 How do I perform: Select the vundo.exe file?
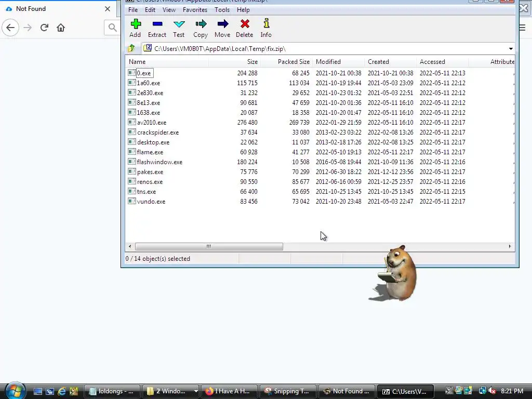151,201
